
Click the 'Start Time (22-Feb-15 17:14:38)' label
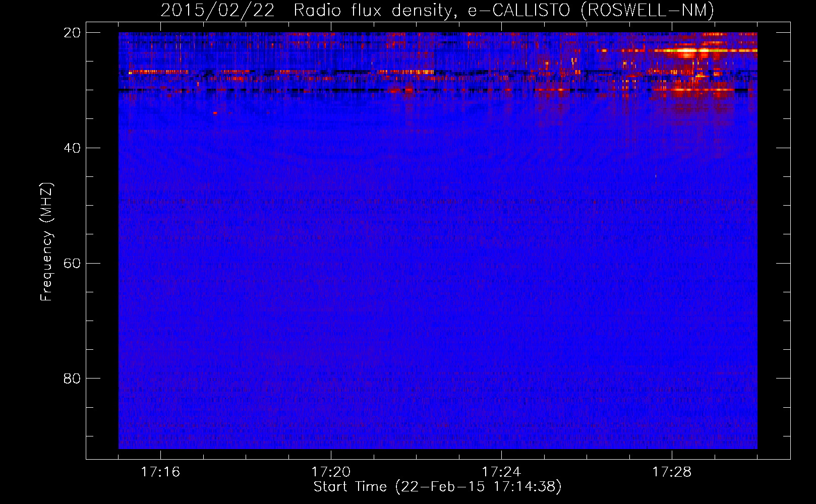point(437,487)
